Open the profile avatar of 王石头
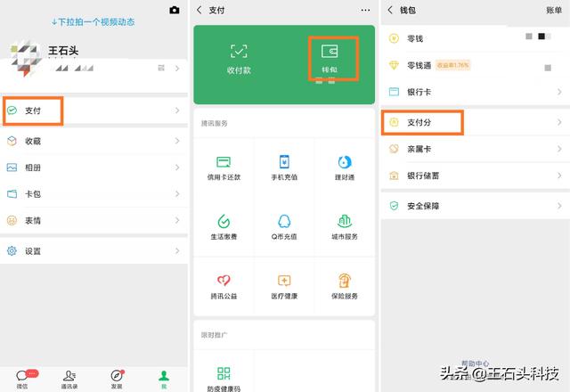The width and height of the screenshot is (570, 392). pyautogui.click(x=25, y=58)
